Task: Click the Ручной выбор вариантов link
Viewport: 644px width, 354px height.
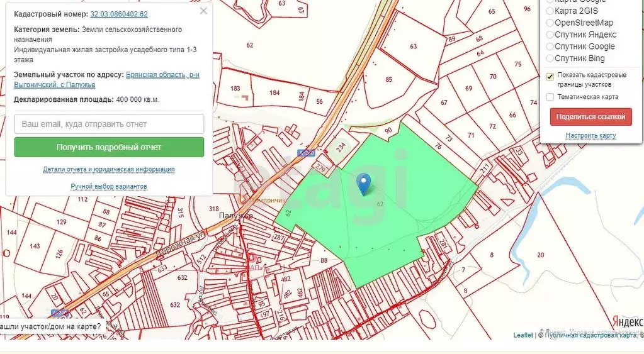Action: click(109, 186)
